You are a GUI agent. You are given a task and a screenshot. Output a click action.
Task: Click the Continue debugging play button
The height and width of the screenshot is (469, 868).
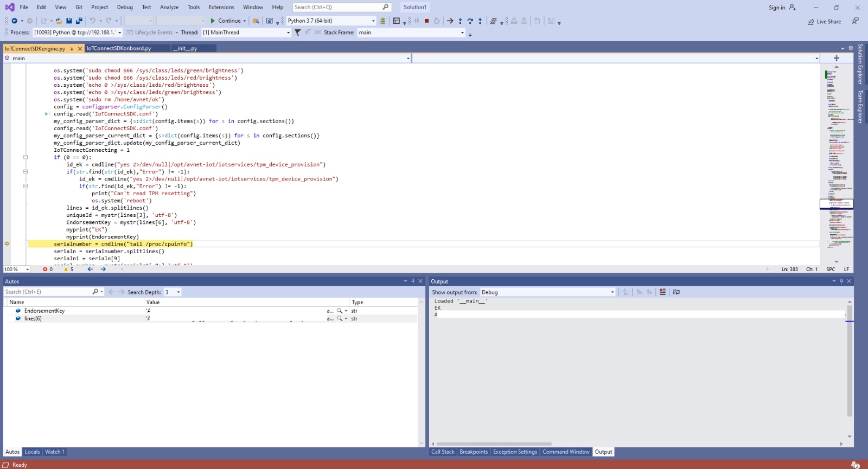[x=213, y=21]
